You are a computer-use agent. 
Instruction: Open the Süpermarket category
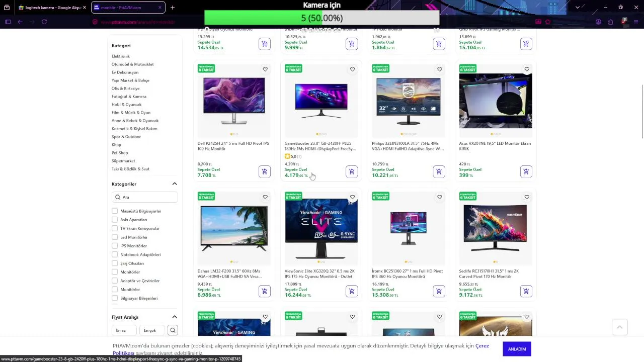click(x=123, y=161)
